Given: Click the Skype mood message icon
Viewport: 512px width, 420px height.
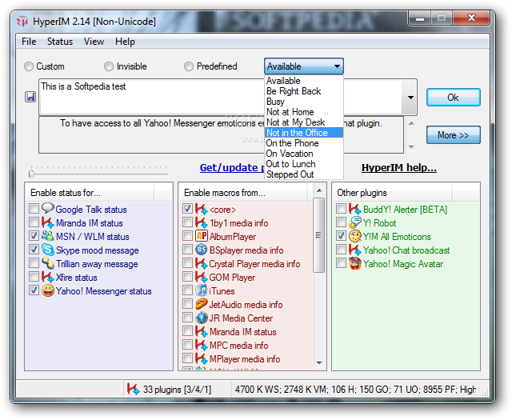Looking at the screenshot, I should (x=48, y=250).
